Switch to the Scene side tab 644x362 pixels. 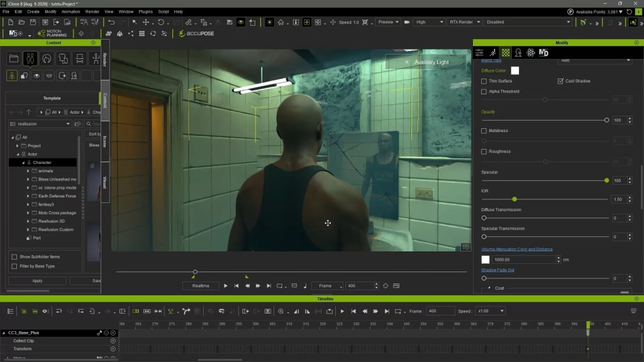pos(105,141)
